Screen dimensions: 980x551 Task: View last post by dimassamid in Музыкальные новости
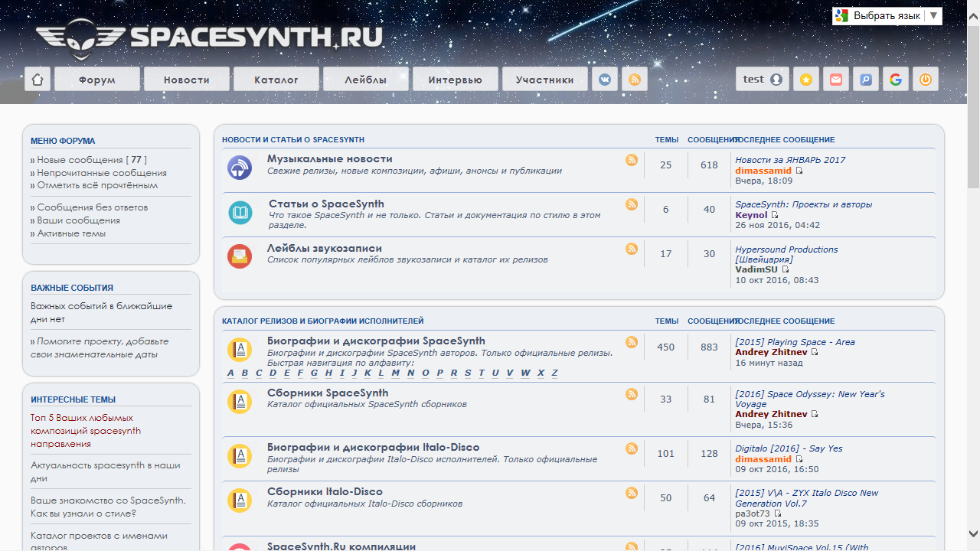tap(799, 171)
